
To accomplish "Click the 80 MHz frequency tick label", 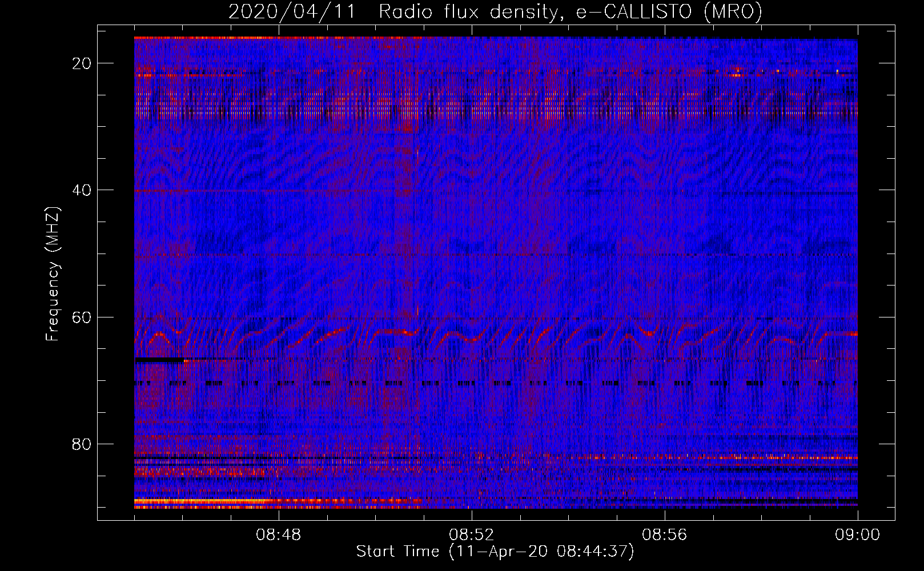I will point(82,444).
